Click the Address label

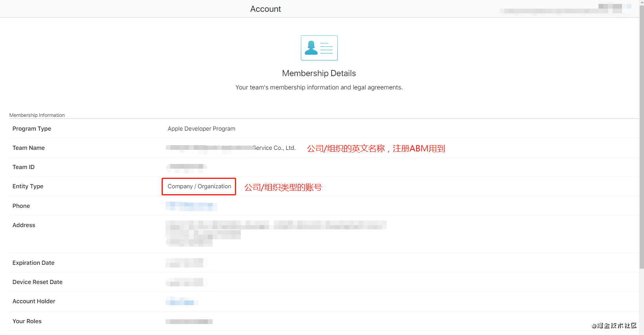tap(24, 225)
